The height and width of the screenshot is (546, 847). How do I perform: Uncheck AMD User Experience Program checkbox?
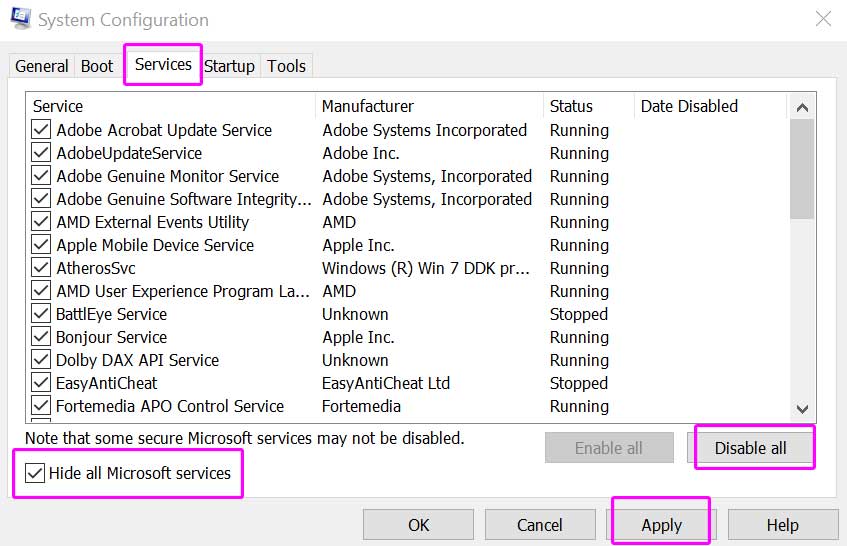(41, 291)
